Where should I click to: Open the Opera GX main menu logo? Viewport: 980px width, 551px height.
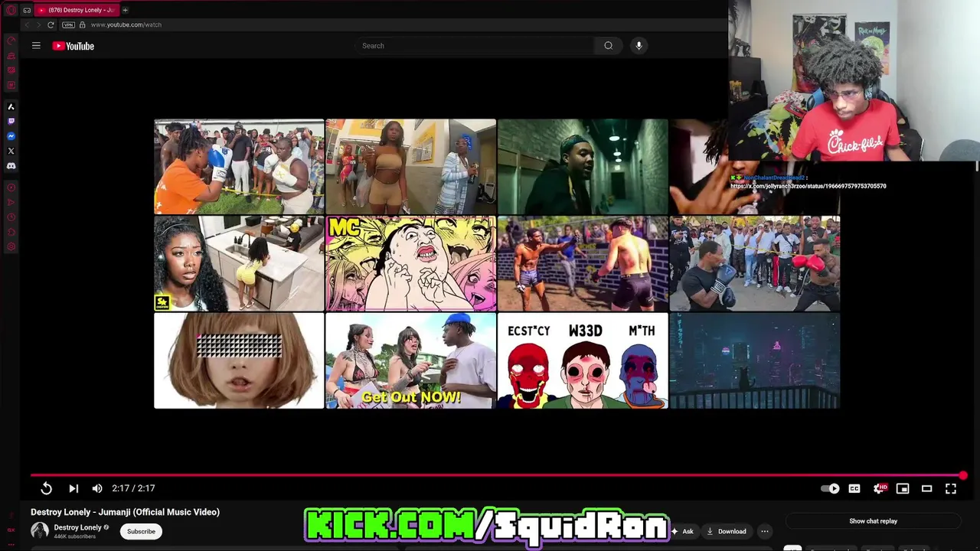click(11, 10)
